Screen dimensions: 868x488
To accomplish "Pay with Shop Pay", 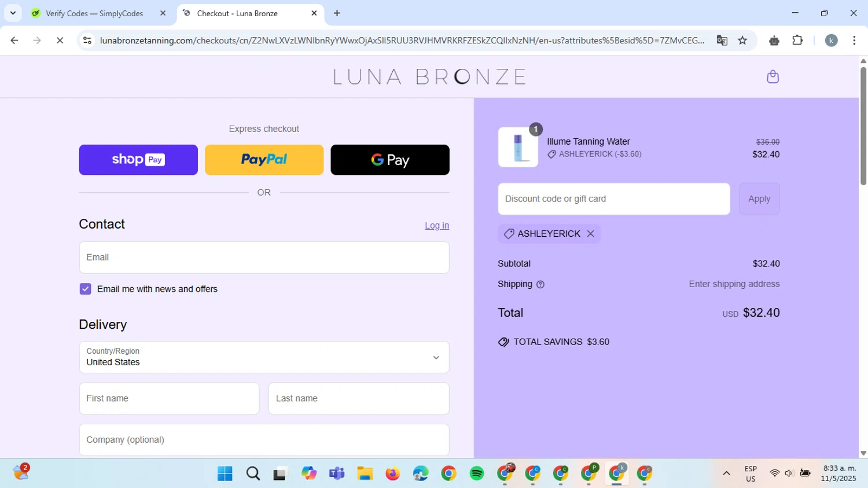I will click(138, 160).
